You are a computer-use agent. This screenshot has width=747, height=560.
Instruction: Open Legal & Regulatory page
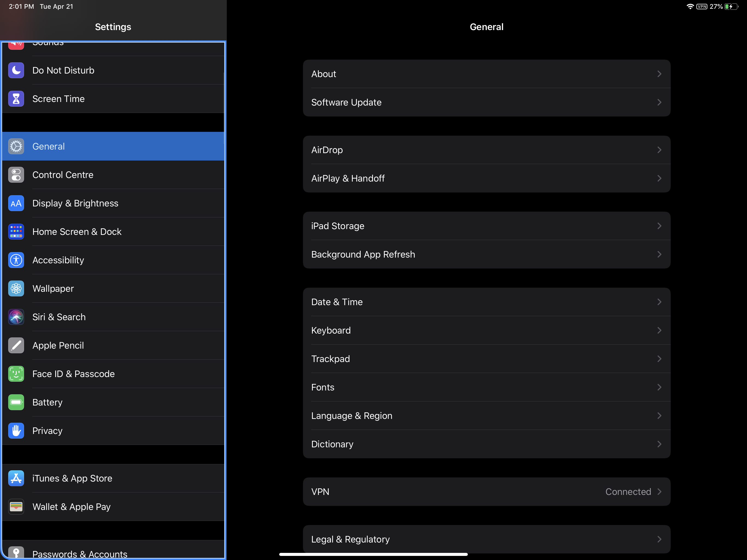pyautogui.click(x=486, y=539)
